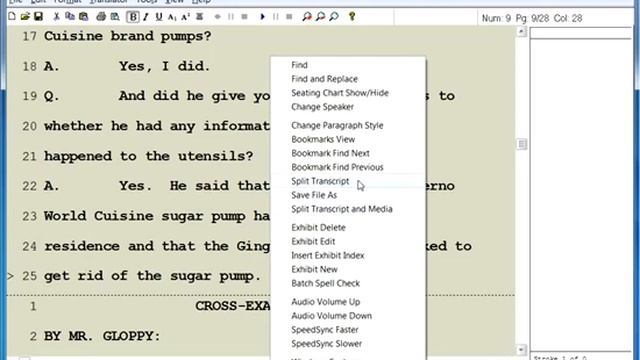The width and height of the screenshot is (640, 360).
Task: Click scrollbar down arrow of transcript
Action: [x=521, y=349]
